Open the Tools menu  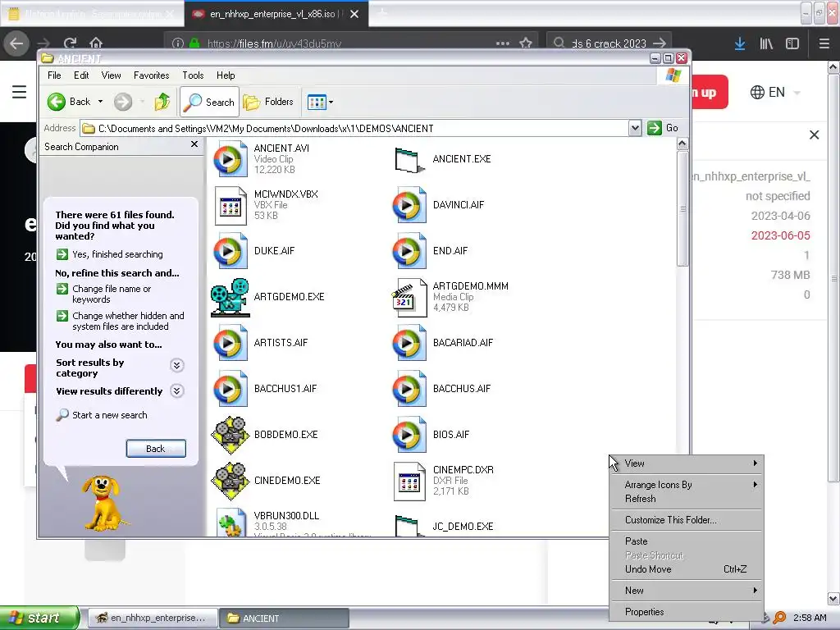point(193,75)
